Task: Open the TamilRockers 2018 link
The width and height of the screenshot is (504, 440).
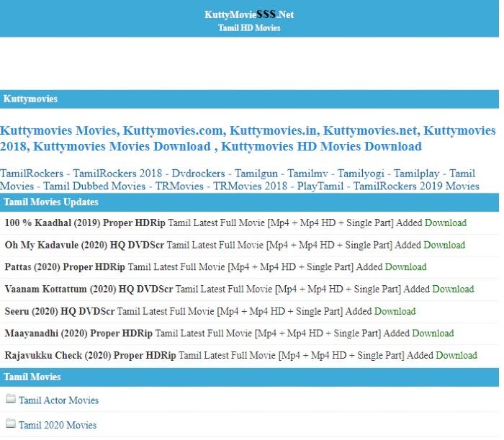Action: pyautogui.click(x=117, y=174)
